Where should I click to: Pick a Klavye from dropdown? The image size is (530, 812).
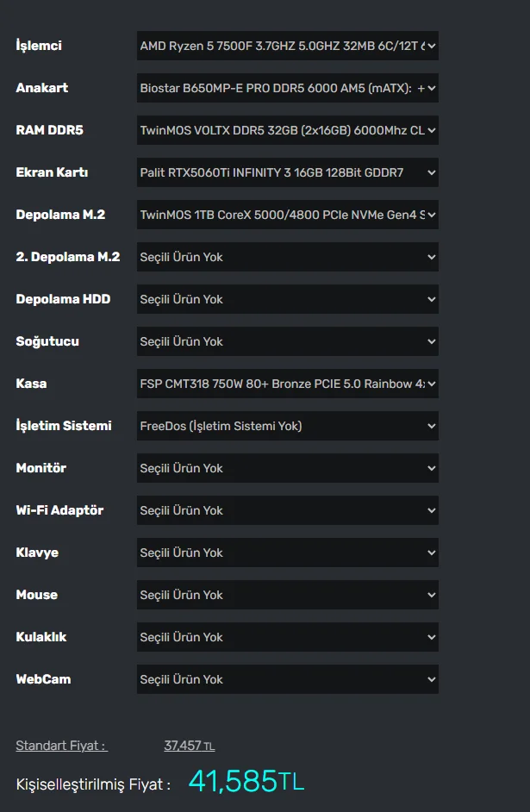tap(287, 553)
